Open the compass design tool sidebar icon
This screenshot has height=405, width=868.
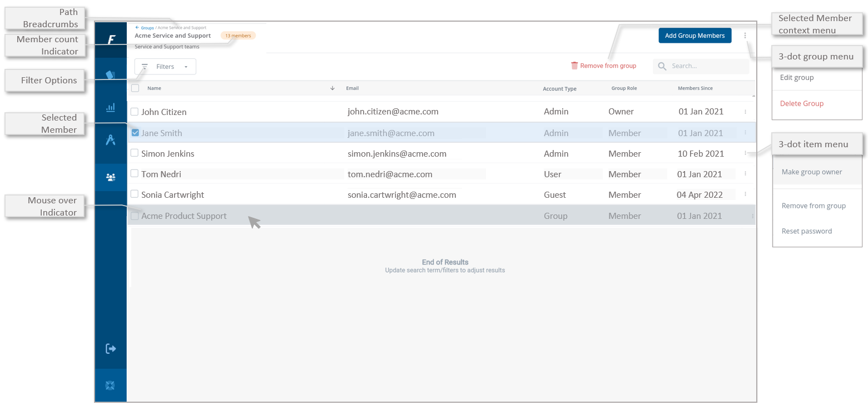click(x=111, y=140)
